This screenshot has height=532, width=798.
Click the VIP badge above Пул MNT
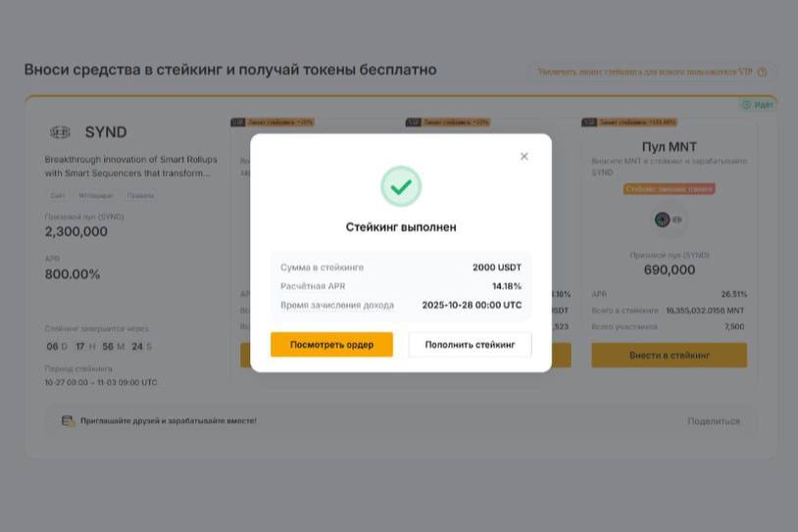pyautogui.click(x=589, y=122)
